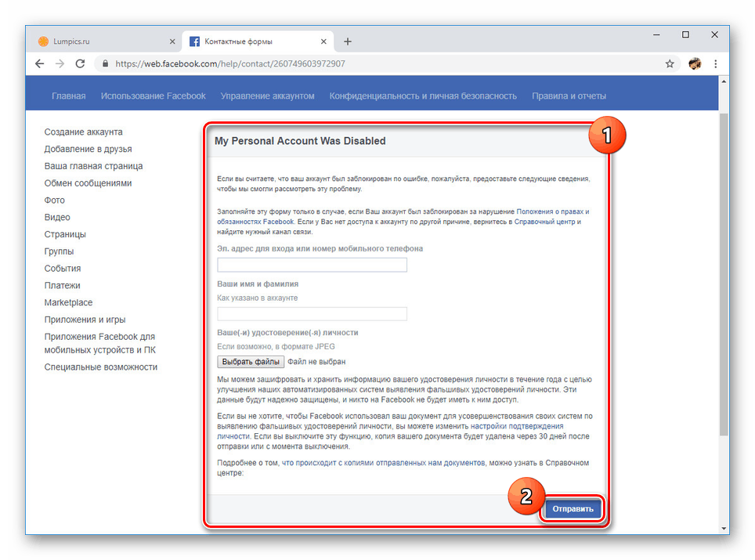Click page vertical scrollbar thumb
The image size is (755, 560).
[724, 274]
